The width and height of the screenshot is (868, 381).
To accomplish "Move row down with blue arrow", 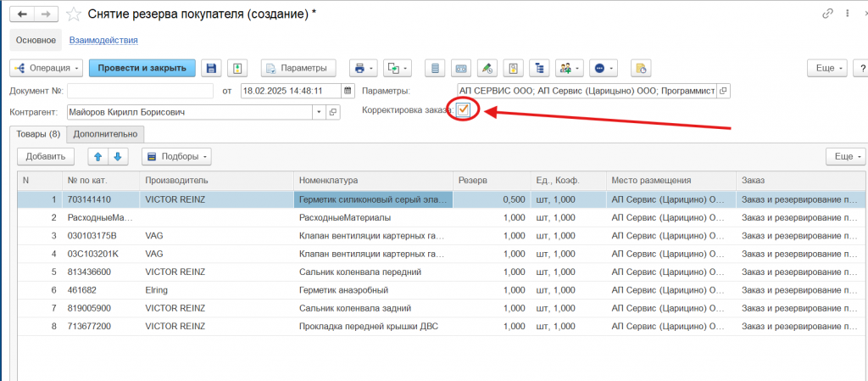I will [118, 156].
